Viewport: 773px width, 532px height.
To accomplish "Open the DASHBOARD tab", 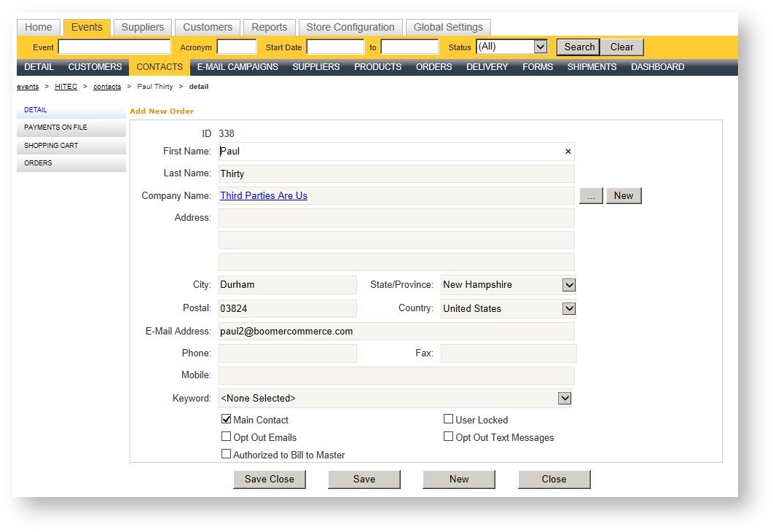I will [x=657, y=67].
